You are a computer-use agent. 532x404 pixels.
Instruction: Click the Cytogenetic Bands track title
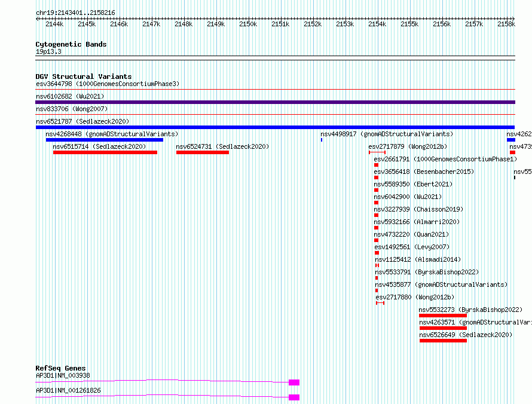71,44
